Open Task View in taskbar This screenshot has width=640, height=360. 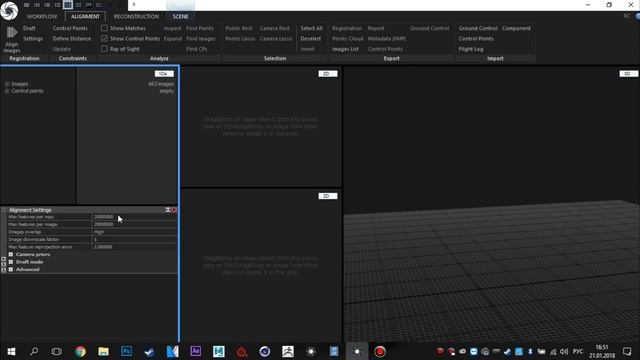tap(57, 351)
